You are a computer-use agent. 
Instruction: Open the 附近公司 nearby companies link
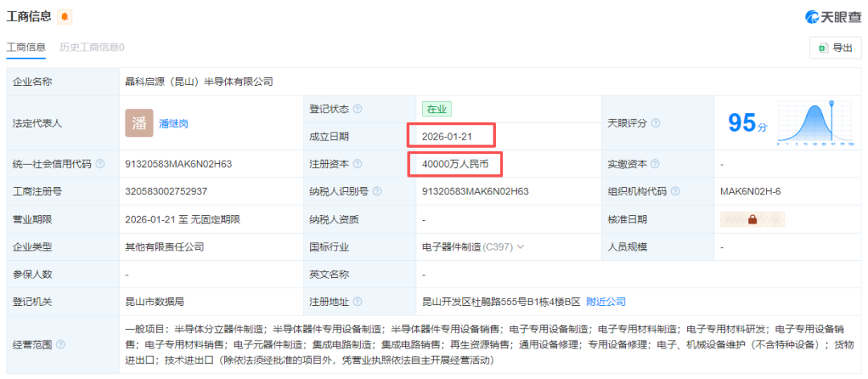[x=606, y=302]
